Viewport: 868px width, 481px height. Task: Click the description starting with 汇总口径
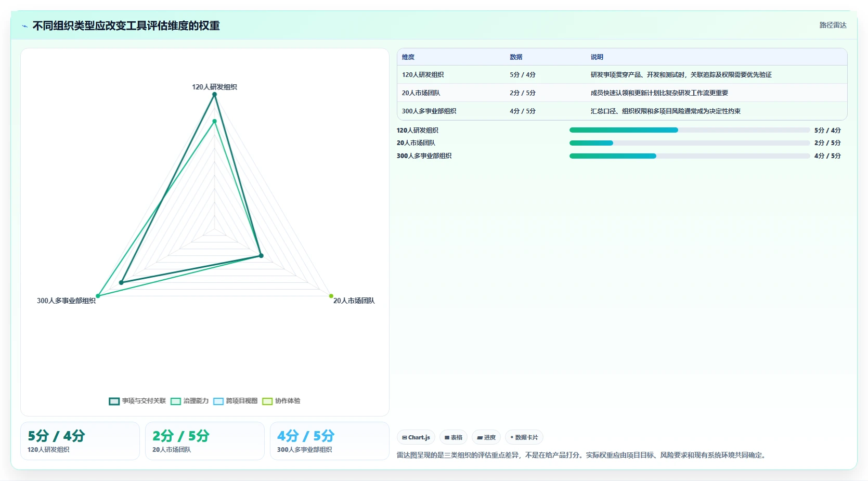666,111
